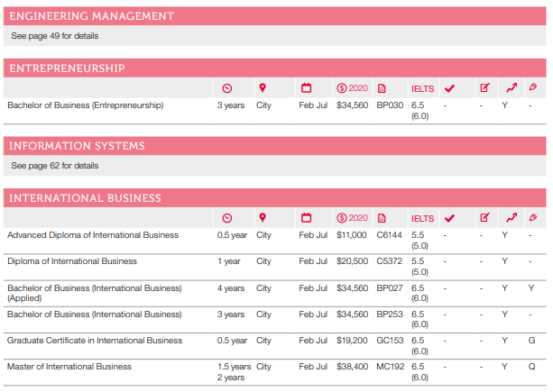Click the IELTS column label under International Business
The image size is (553, 392).
point(422,218)
